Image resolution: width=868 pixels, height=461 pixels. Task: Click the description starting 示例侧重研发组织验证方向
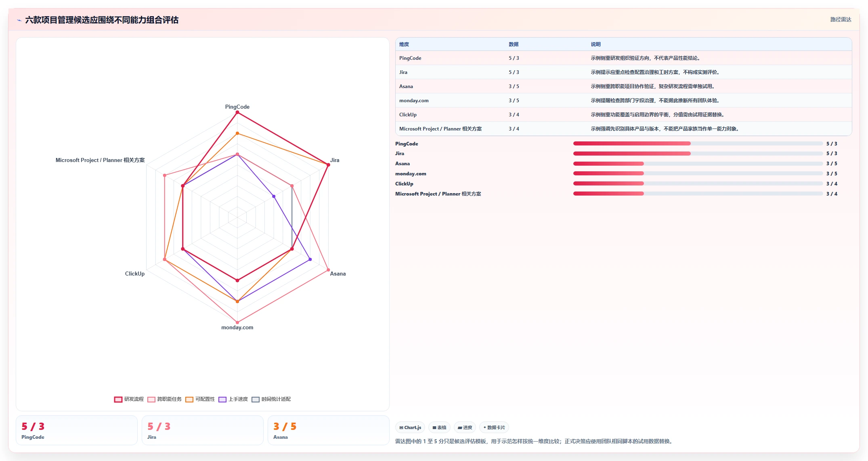coord(645,58)
